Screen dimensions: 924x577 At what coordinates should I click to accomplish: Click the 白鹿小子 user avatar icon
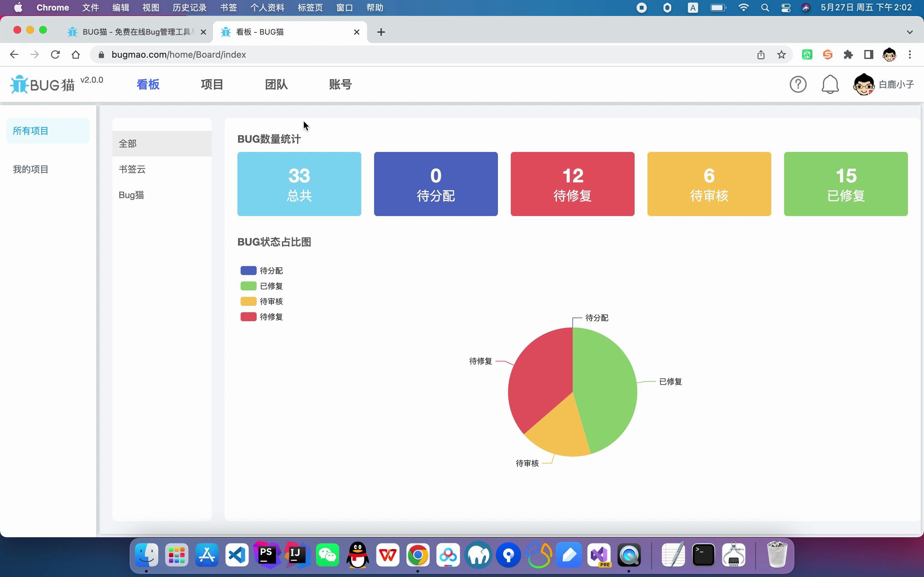[864, 84]
